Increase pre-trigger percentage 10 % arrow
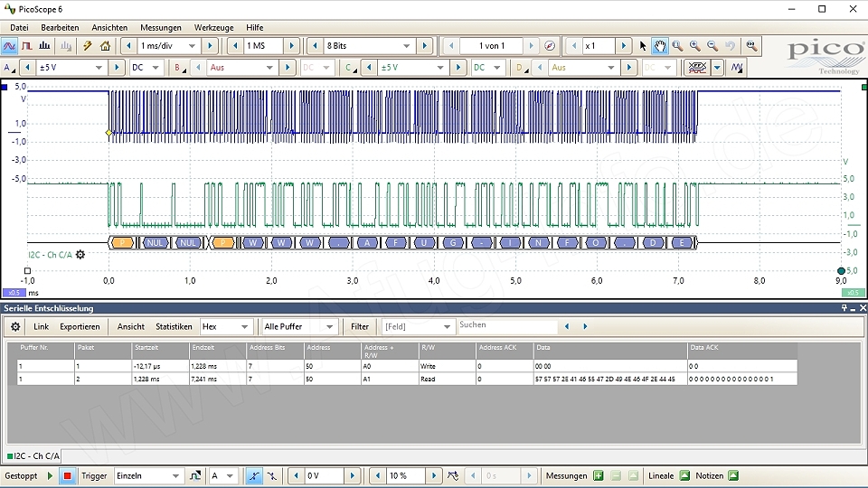 click(x=434, y=476)
